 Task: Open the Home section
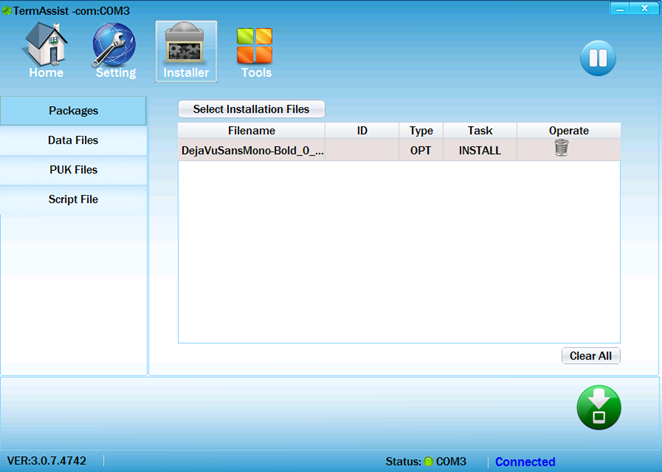pos(46,51)
